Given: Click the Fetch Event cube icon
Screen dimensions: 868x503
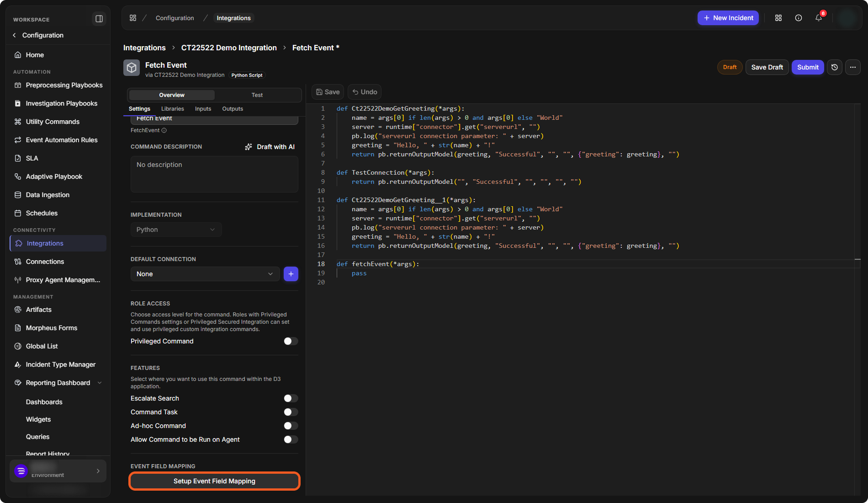Looking at the screenshot, I should click(x=132, y=68).
